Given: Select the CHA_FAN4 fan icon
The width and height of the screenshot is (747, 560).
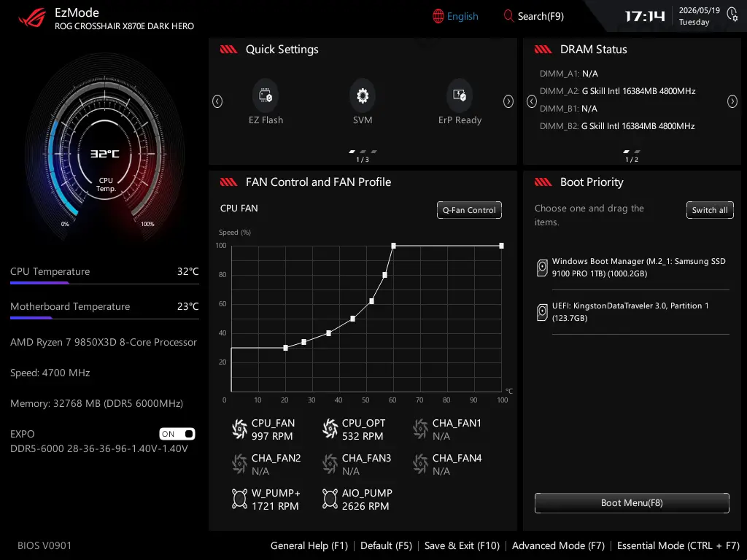Looking at the screenshot, I should point(421,464).
